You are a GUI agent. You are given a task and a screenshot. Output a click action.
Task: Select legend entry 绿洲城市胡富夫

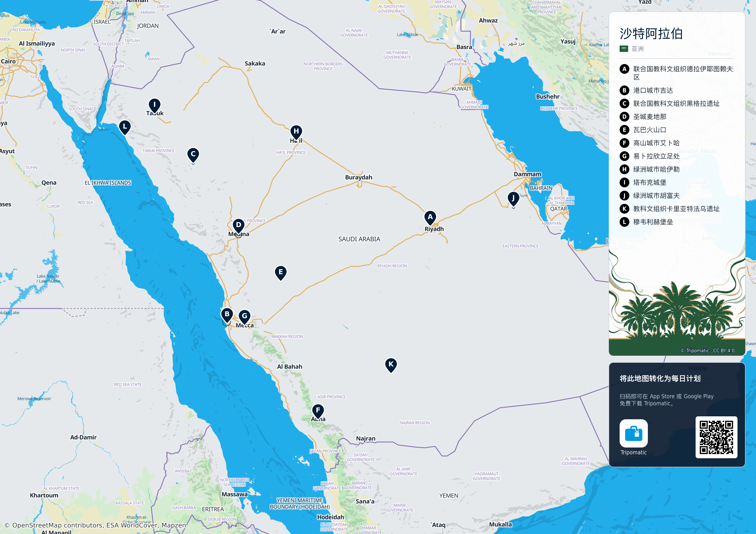pos(650,196)
